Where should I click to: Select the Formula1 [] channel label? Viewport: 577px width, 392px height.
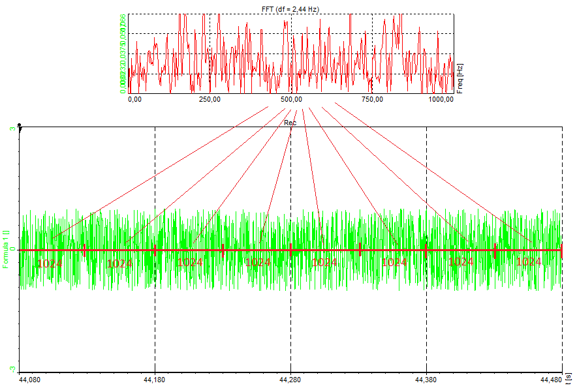tap(5, 249)
